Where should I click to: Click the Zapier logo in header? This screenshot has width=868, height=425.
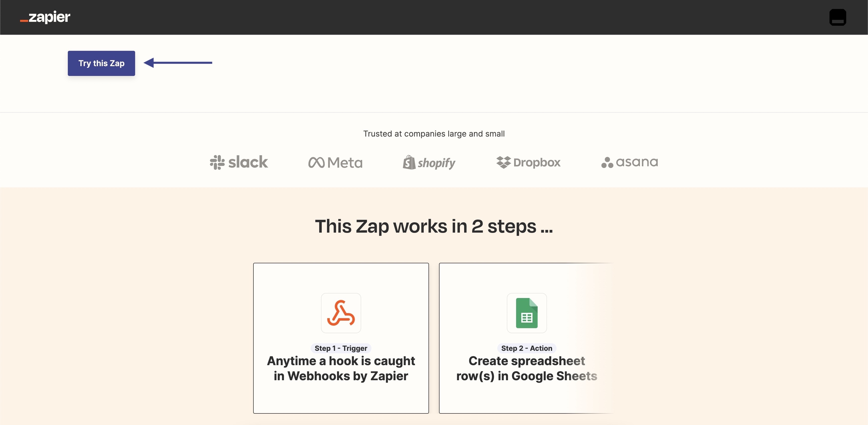pos(45,17)
